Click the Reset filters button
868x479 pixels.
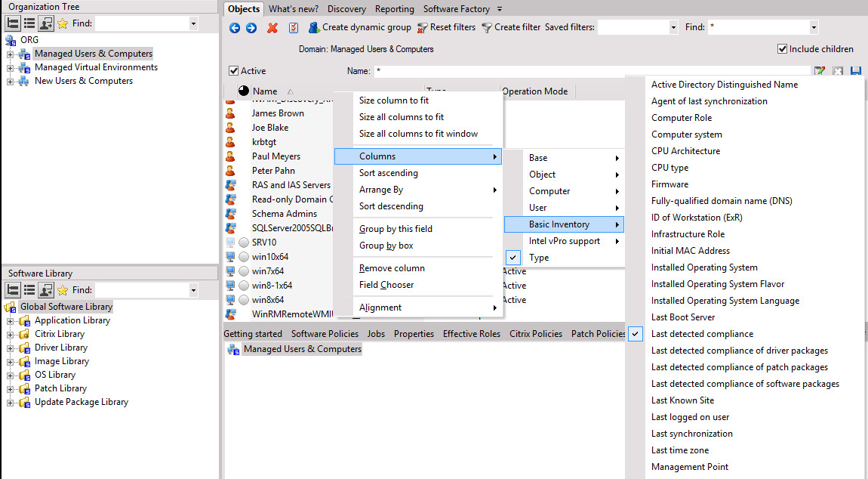tap(446, 28)
